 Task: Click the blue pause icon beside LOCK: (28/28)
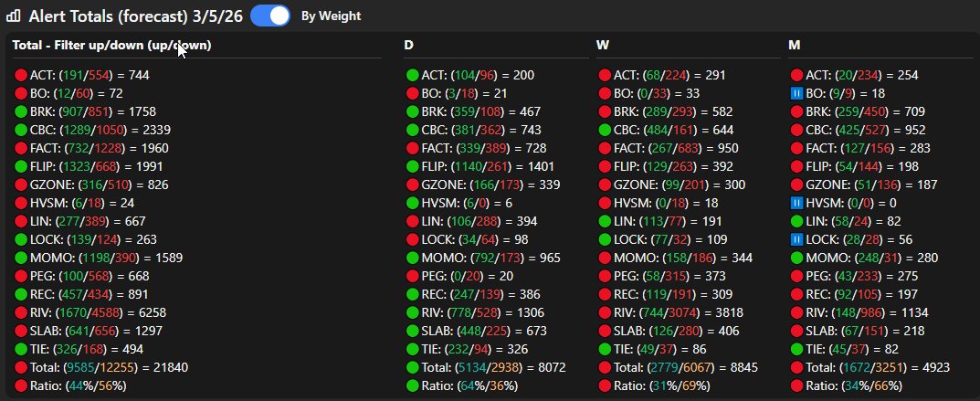[x=796, y=240]
